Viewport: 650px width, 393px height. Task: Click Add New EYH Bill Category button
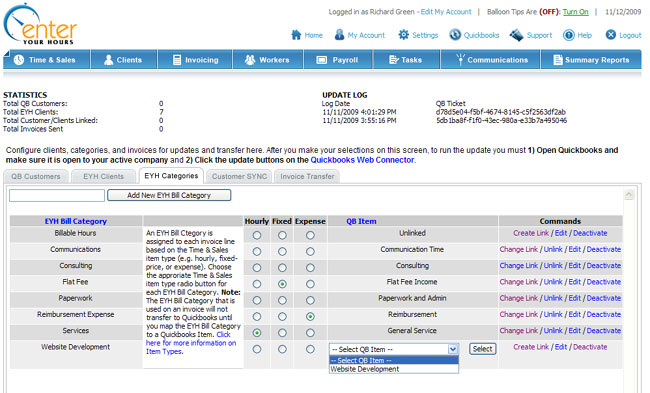(x=169, y=195)
